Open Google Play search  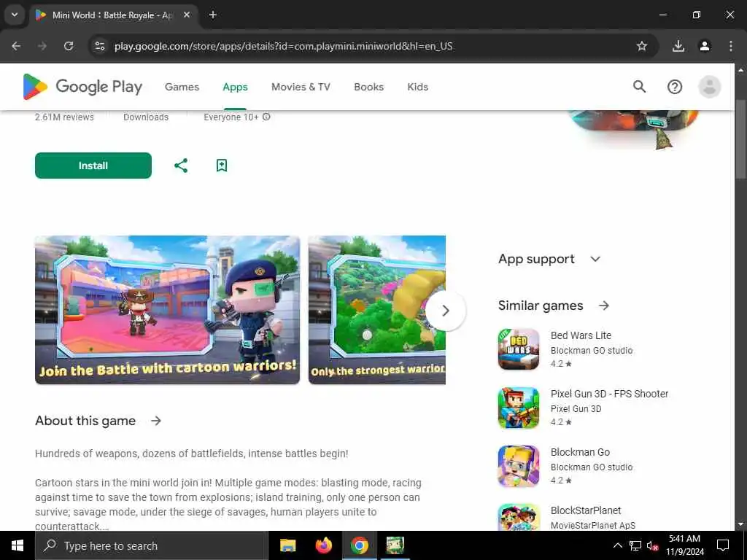(x=639, y=87)
